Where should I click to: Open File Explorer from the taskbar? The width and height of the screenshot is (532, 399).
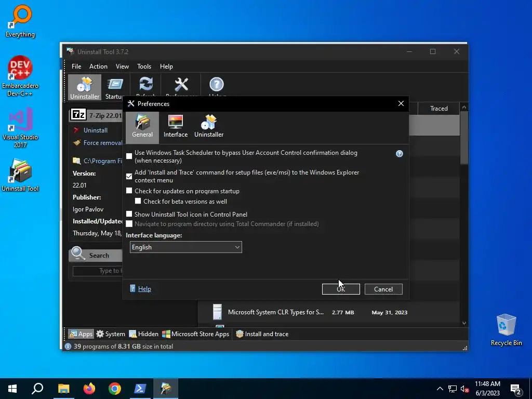(x=63, y=389)
